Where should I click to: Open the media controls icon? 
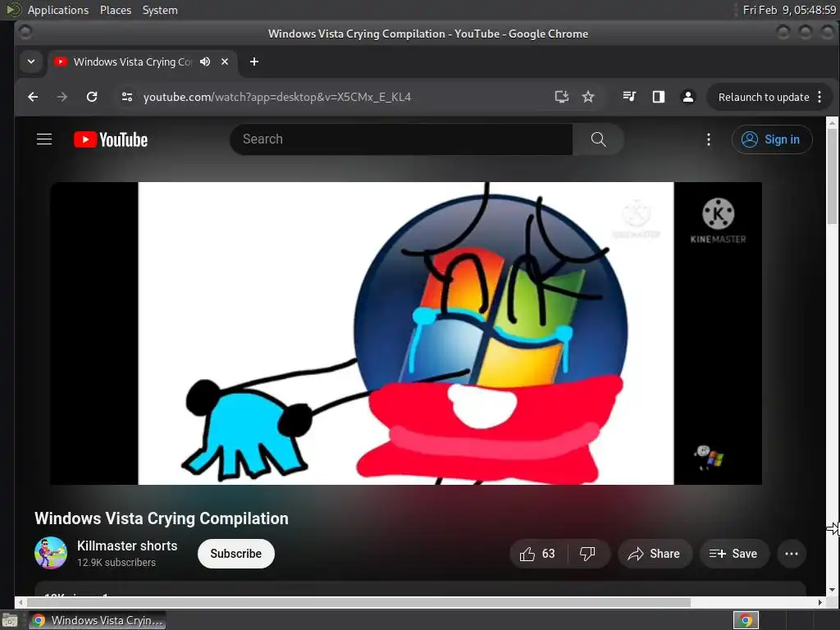point(629,97)
